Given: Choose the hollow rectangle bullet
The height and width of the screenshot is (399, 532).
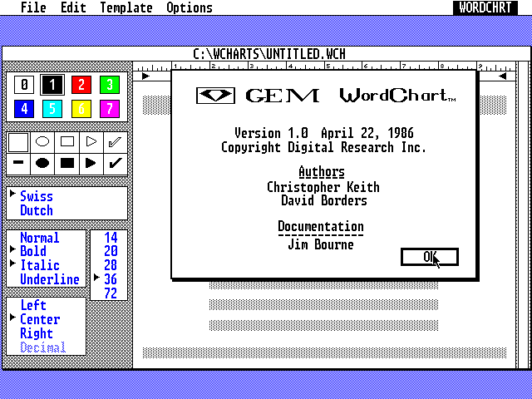Looking at the screenshot, I should tap(66, 141).
